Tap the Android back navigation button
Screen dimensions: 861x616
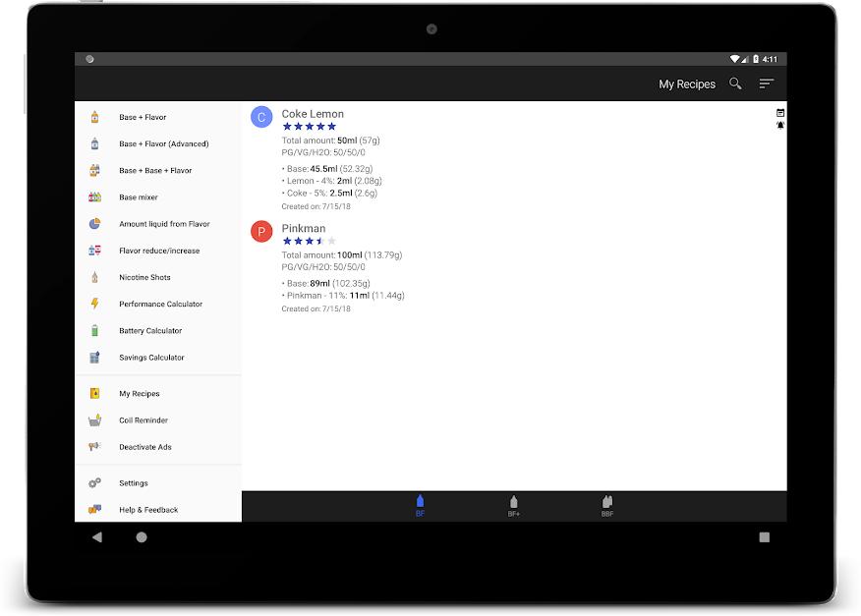(97, 537)
